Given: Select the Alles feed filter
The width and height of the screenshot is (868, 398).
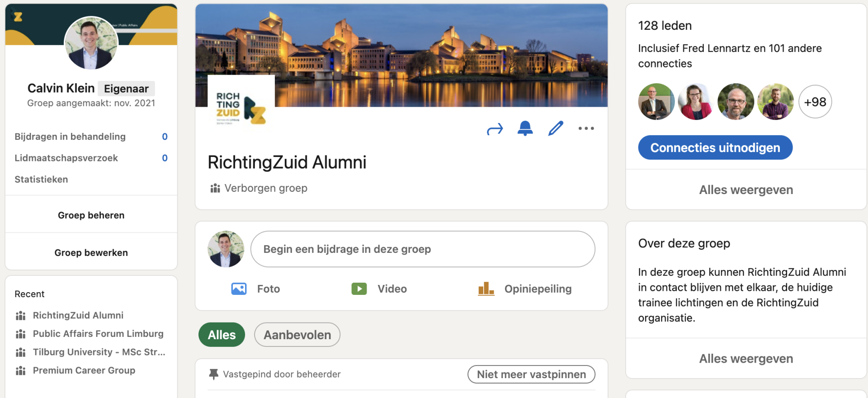Looking at the screenshot, I should tap(222, 335).
